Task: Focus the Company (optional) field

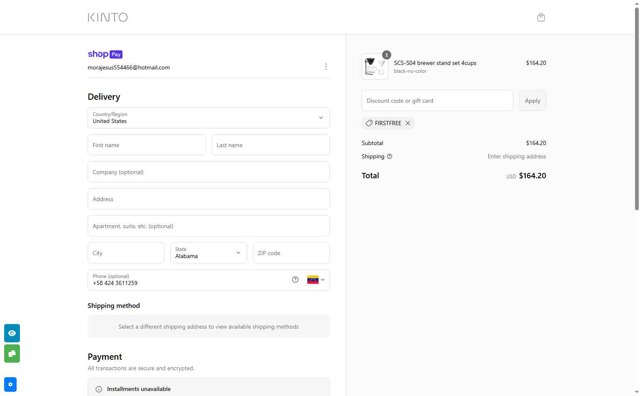Action: [209, 172]
